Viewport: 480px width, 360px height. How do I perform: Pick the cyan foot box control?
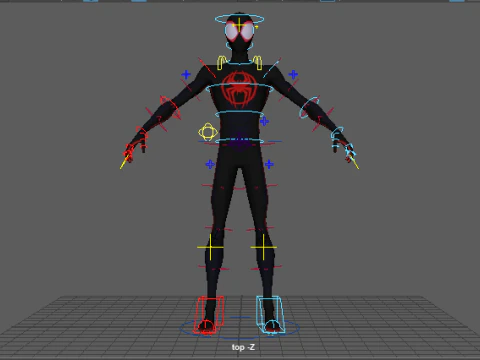click(270, 314)
